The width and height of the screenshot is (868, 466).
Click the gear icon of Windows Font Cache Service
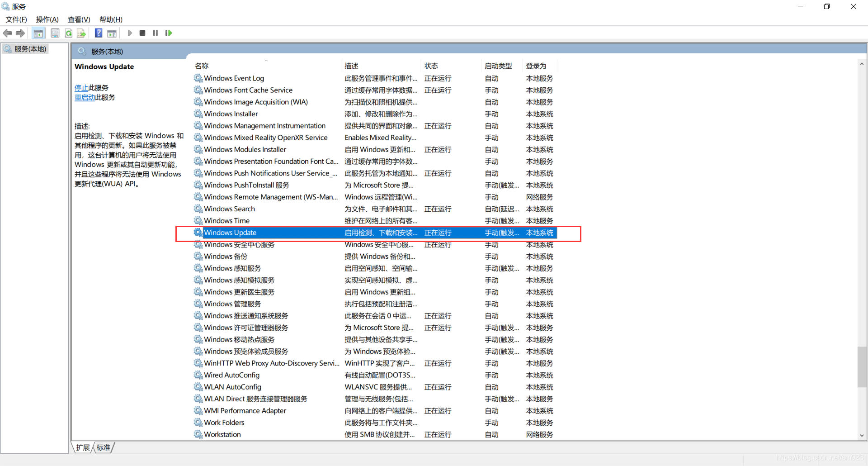198,90
